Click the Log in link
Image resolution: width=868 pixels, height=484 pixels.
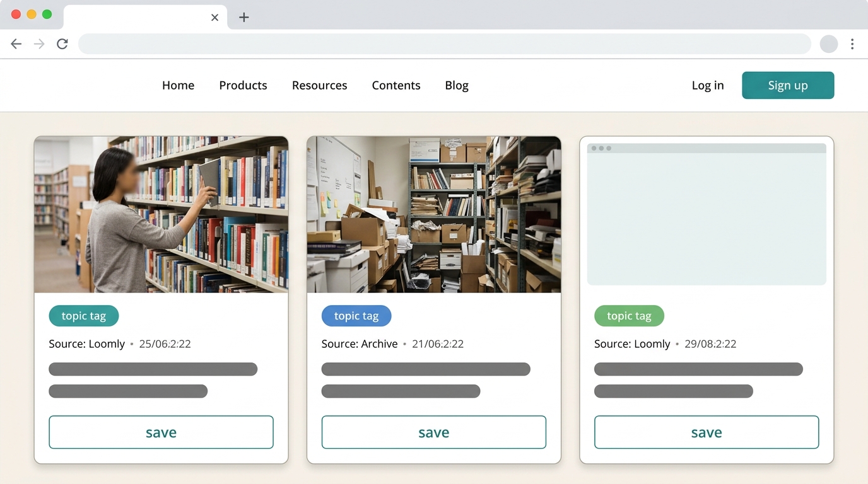(x=708, y=85)
